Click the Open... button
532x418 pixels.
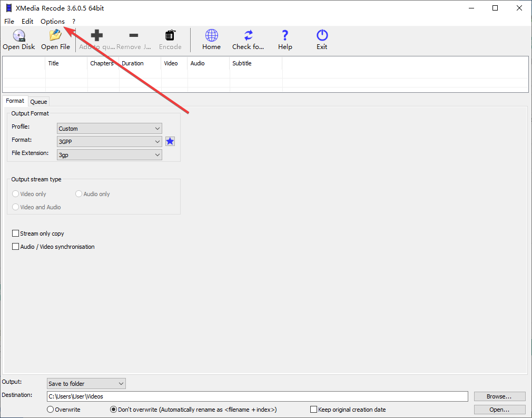click(499, 410)
